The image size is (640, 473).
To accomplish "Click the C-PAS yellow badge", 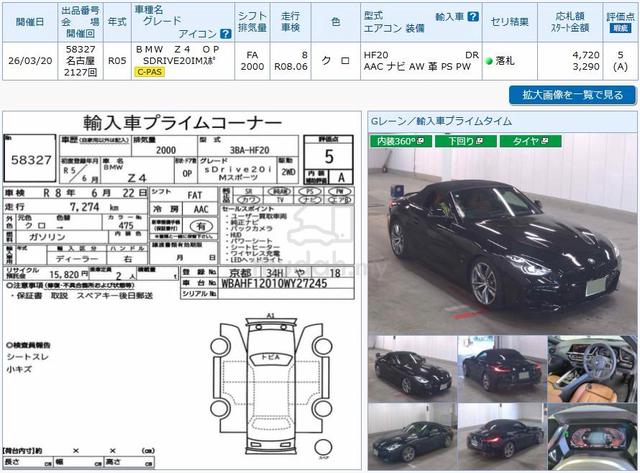I will [149, 72].
